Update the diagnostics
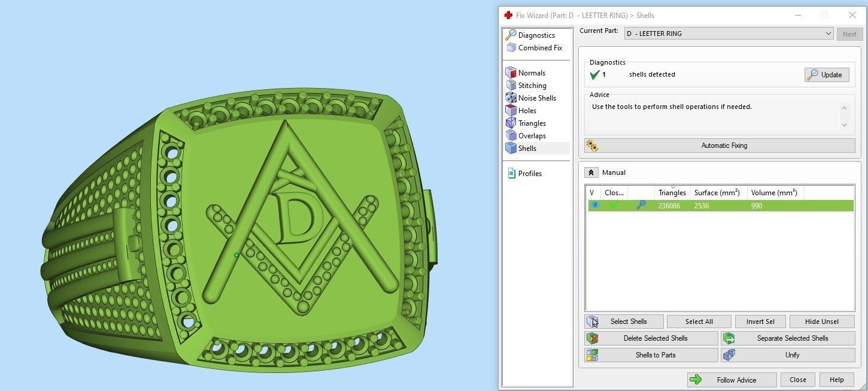 click(x=826, y=75)
